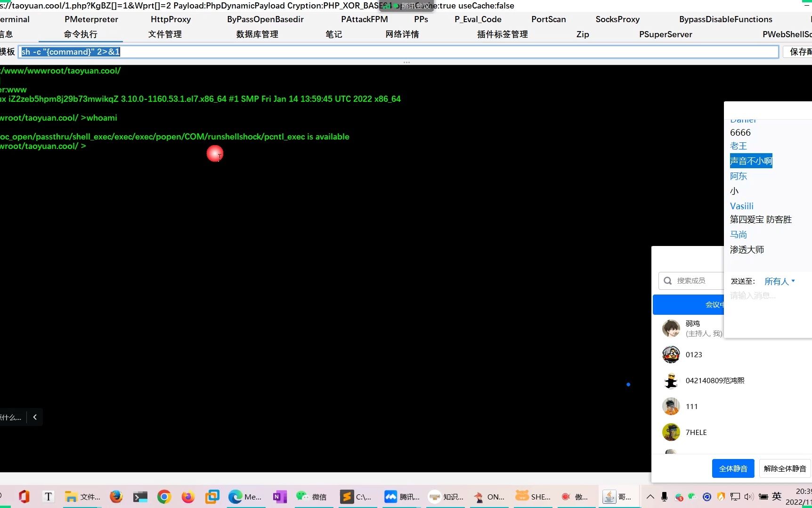Open the 笔记 tab
The width and height of the screenshot is (812, 508).
[x=334, y=34]
